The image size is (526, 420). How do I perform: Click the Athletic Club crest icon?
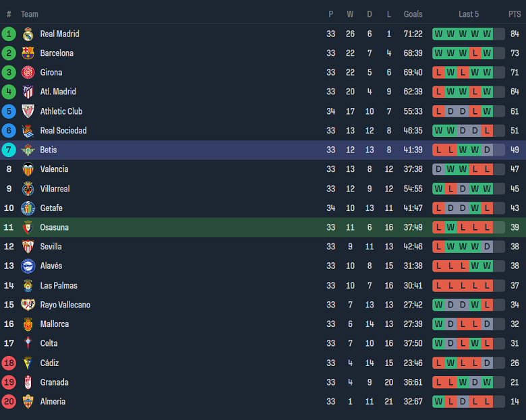[28, 111]
